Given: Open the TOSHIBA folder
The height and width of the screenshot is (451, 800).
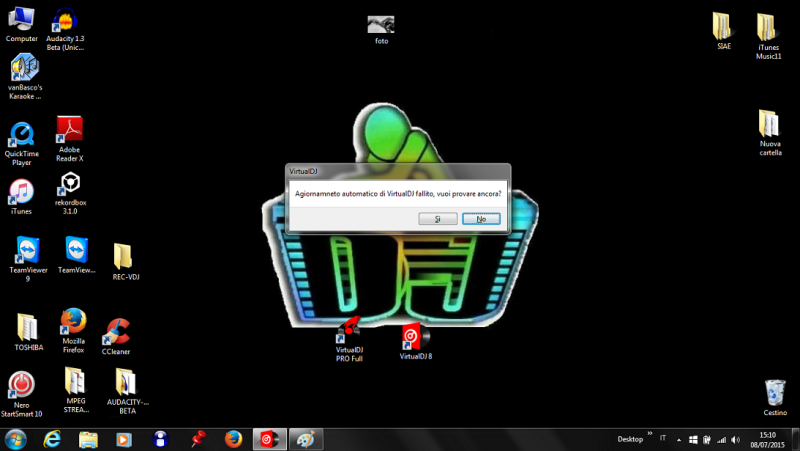Looking at the screenshot, I should pos(29,332).
